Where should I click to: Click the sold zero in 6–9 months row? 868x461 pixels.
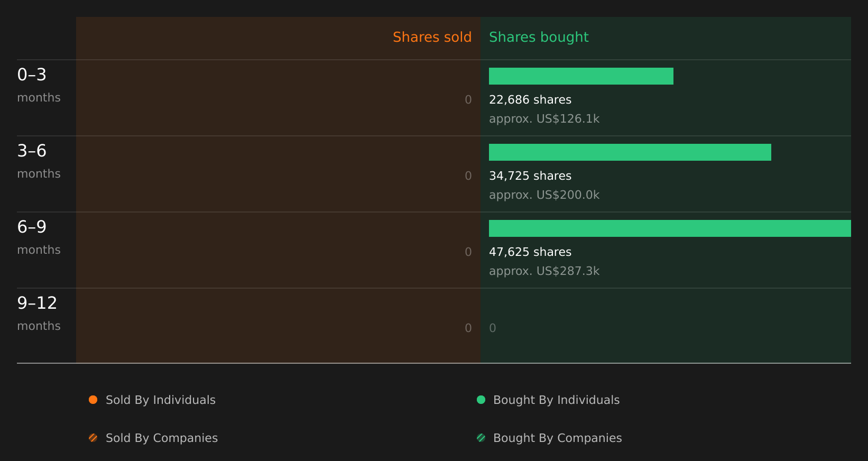pos(468,252)
